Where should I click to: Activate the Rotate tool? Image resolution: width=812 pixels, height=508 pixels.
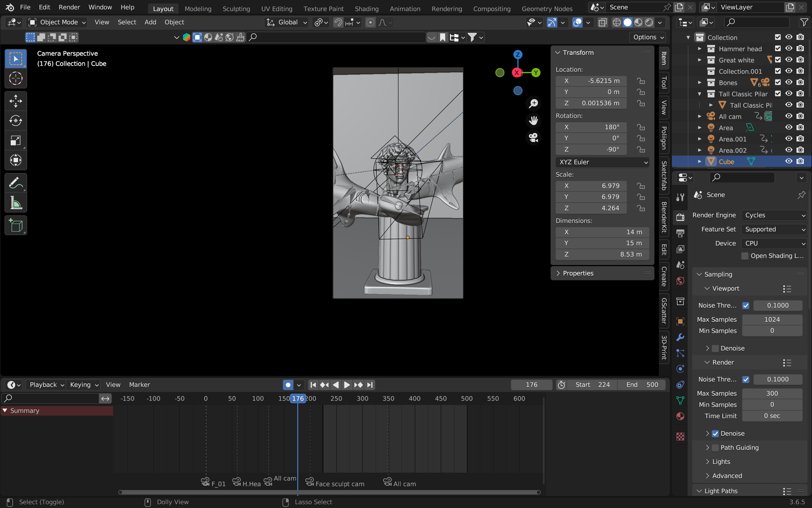tap(16, 121)
